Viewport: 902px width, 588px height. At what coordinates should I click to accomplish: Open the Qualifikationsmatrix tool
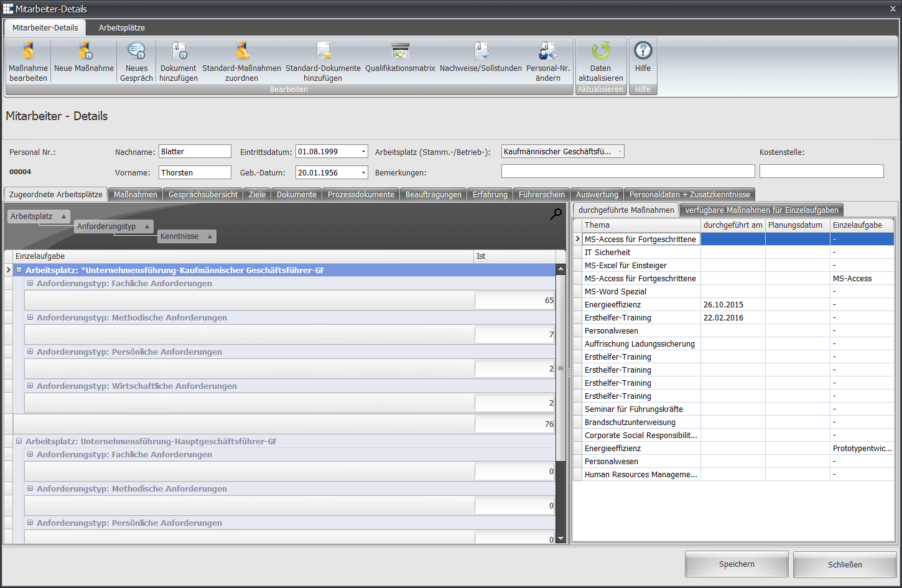pos(400,51)
